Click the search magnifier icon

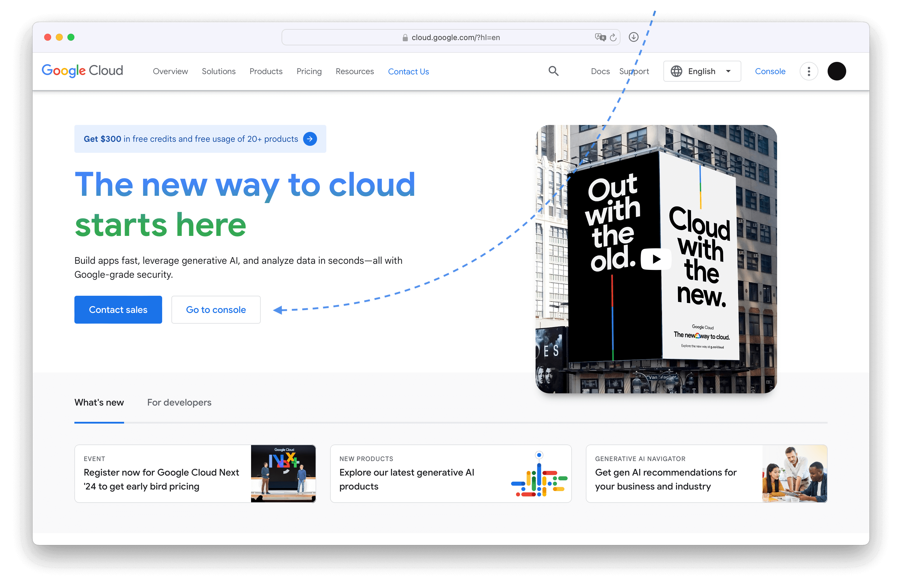coord(553,71)
